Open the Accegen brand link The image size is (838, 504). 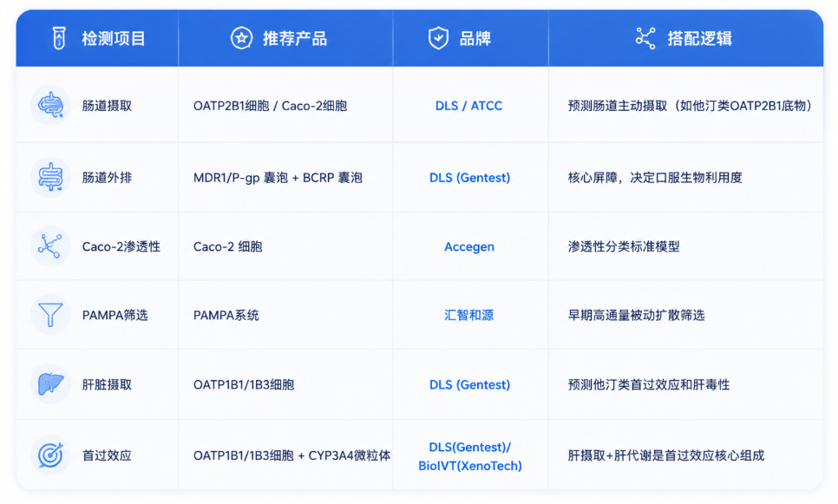[469, 246]
